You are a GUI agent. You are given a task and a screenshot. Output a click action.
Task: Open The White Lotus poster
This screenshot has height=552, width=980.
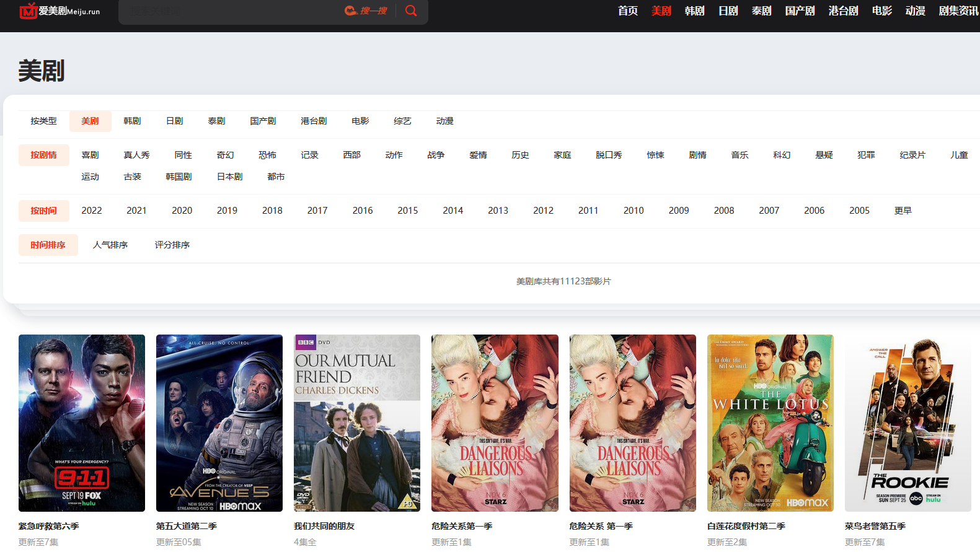coord(770,423)
